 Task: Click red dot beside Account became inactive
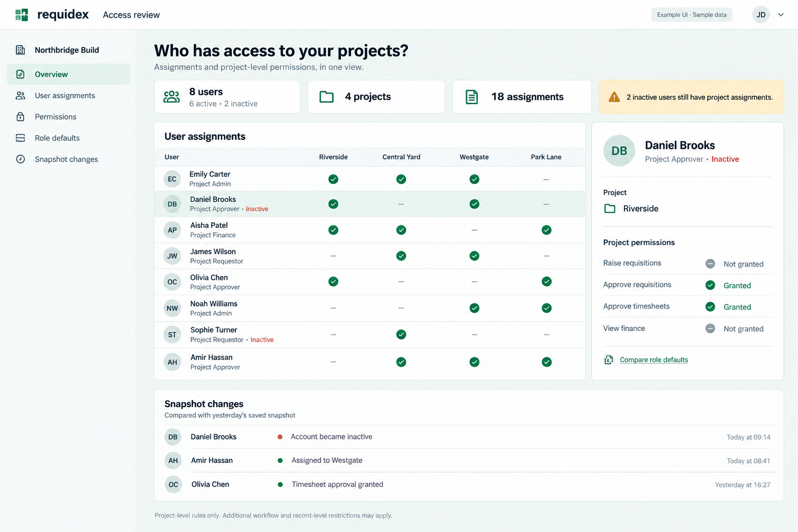coord(280,437)
